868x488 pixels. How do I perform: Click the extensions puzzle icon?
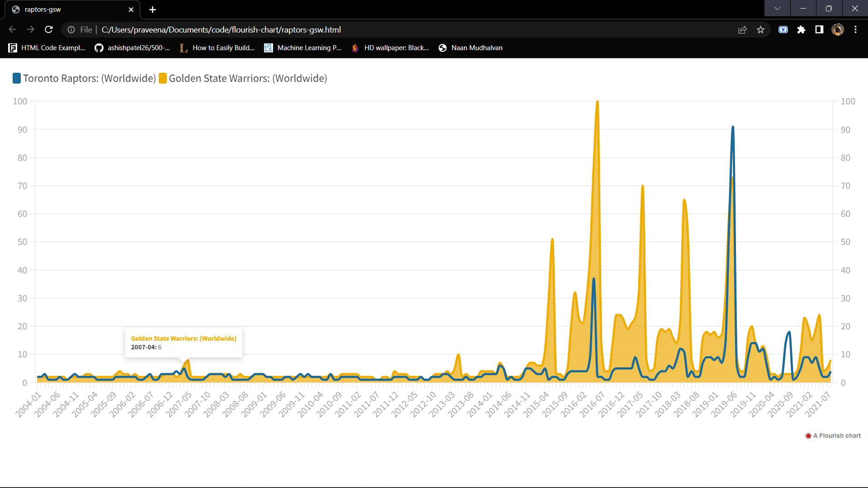point(802,30)
